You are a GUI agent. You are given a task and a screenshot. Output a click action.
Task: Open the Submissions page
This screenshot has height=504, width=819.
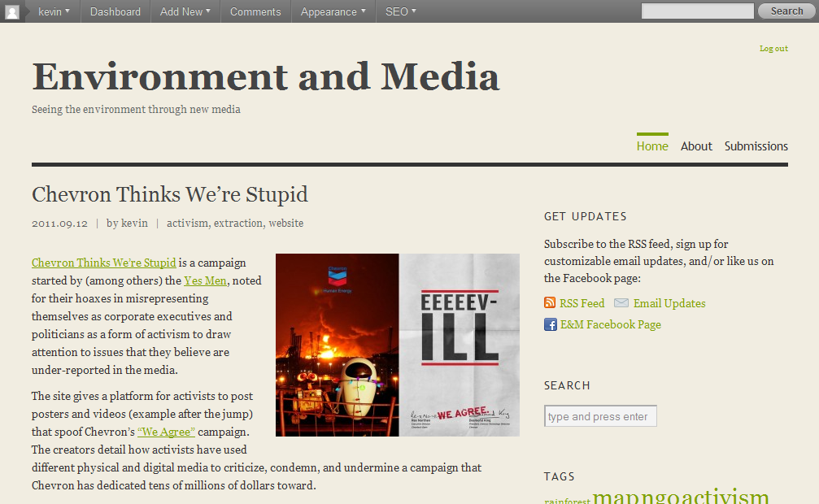[x=756, y=146]
